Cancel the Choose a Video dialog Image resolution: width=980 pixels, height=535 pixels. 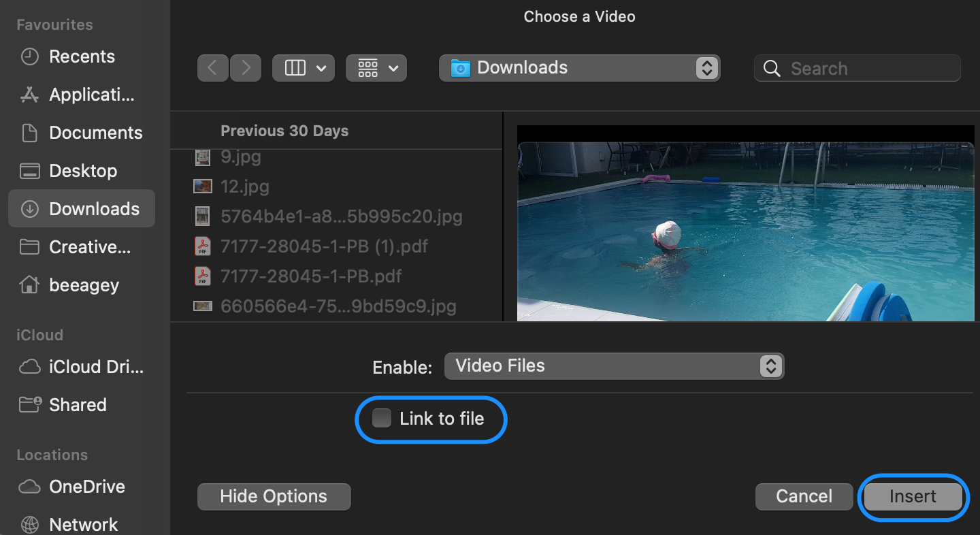[x=804, y=497]
